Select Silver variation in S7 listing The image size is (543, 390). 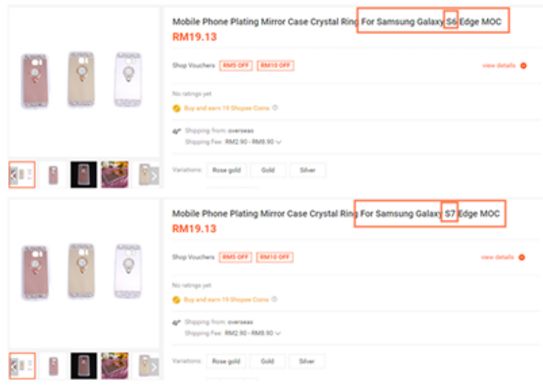click(306, 361)
